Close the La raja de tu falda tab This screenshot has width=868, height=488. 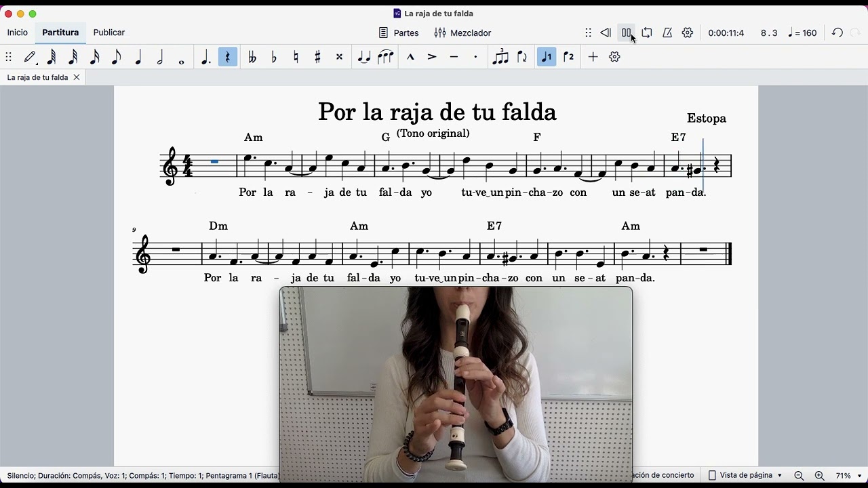click(77, 77)
